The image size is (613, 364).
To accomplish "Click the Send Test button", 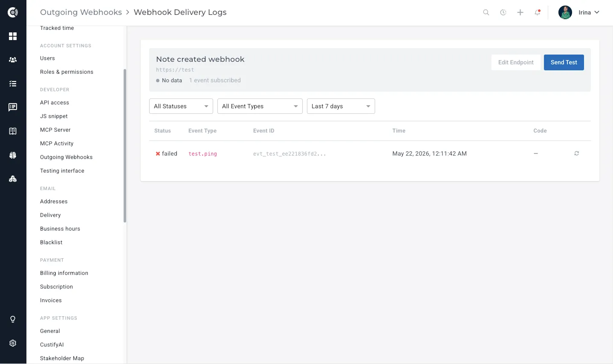I will pos(564,62).
